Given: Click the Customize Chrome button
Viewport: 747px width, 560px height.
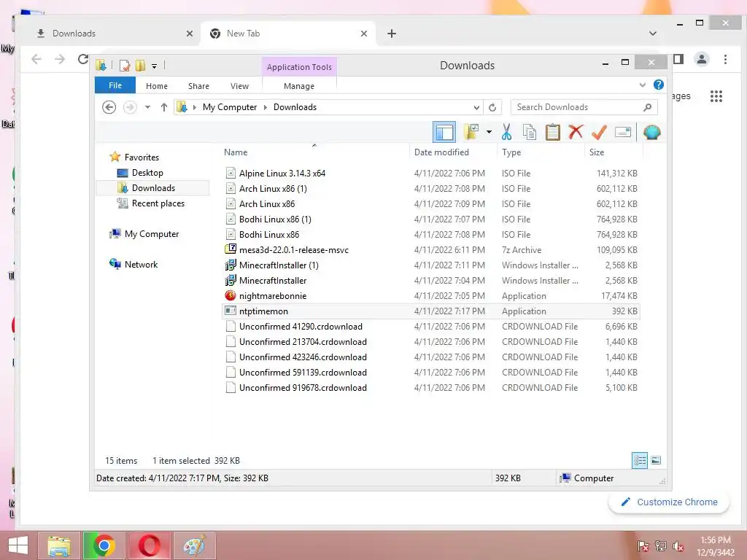Looking at the screenshot, I should click(x=670, y=502).
